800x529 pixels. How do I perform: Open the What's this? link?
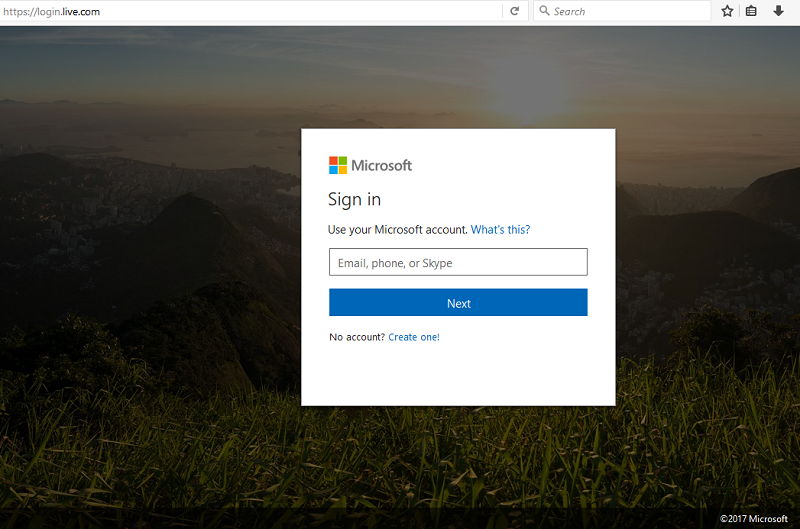500,230
